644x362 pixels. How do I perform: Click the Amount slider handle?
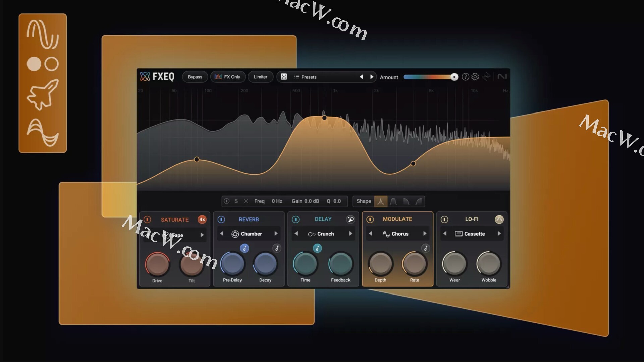coord(454,77)
